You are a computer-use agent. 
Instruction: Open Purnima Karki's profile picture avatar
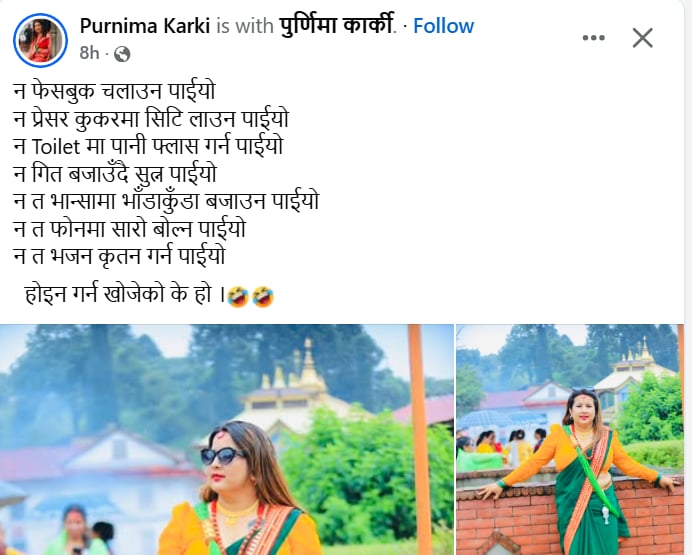tap(40, 40)
